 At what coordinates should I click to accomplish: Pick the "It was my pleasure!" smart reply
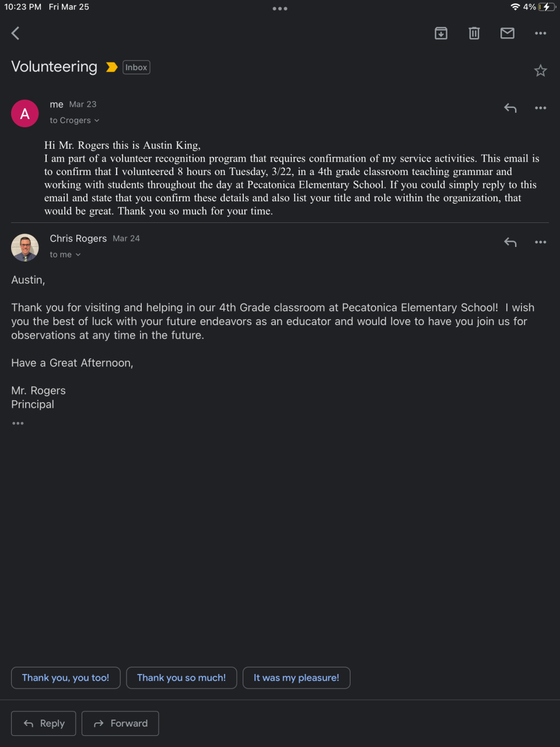[x=296, y=678]
